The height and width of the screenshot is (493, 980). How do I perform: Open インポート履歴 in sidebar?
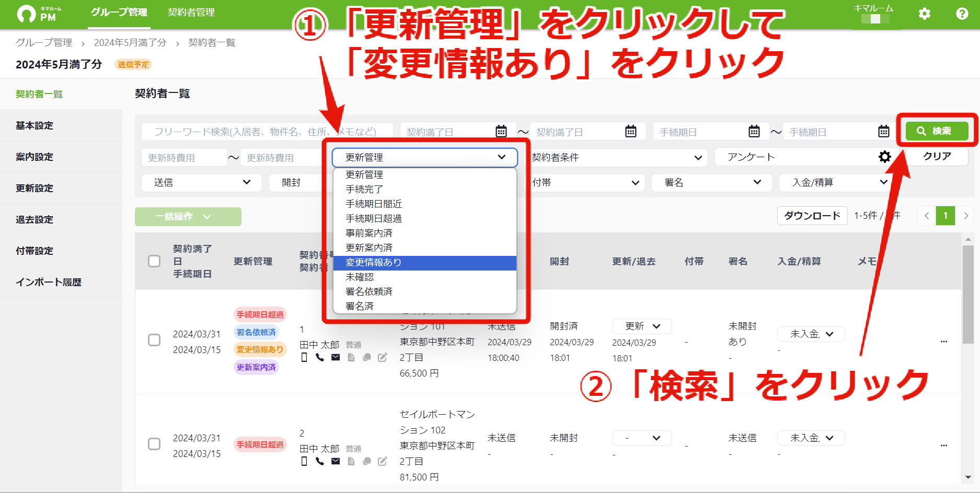point(61,283)
